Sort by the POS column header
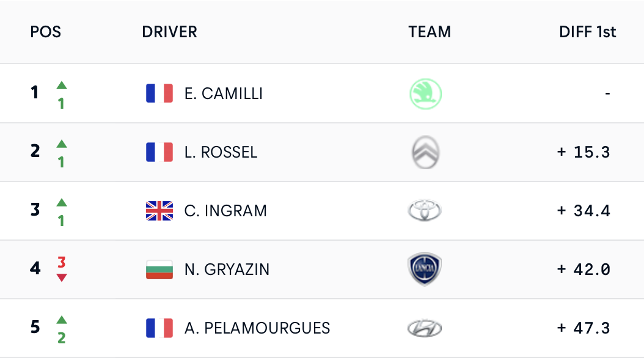 [x=46, y=32]
